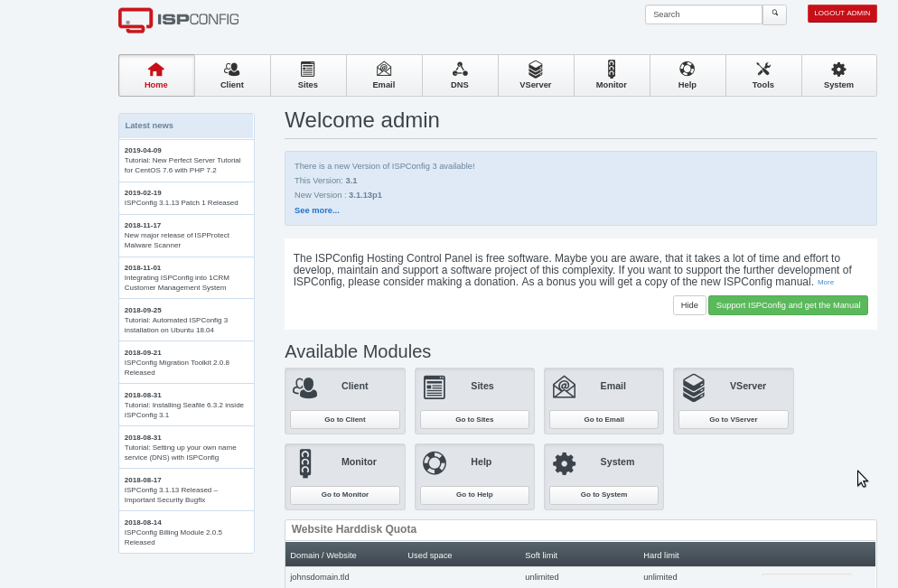The width and height of the screenshot is (898, 588).
Task: Open DNS in top navigation bar
Action: click(x=459, y=76)
